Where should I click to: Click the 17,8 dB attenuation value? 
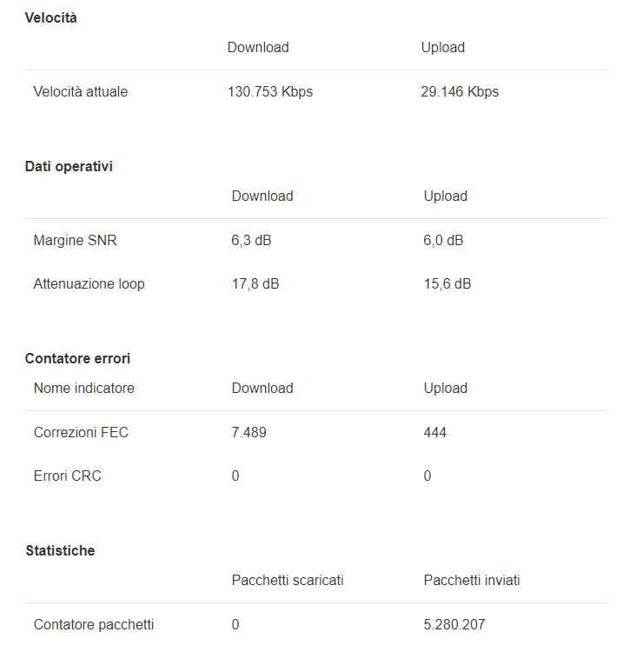(x=255, y=283)
